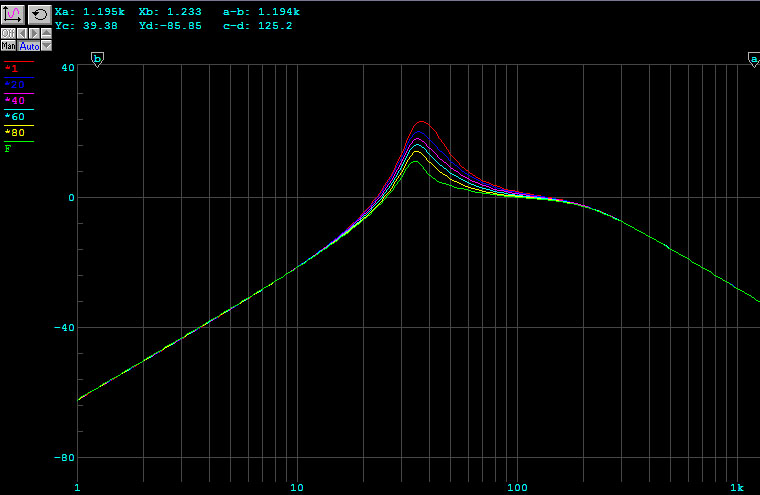Click the Xa: 1.195k readout

[x=90, y=12]
